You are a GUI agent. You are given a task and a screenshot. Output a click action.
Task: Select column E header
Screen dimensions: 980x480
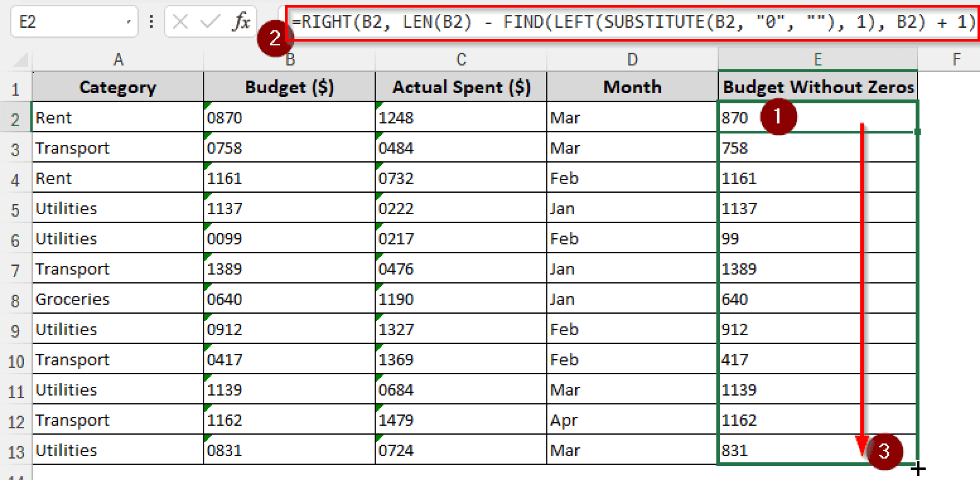817,60
